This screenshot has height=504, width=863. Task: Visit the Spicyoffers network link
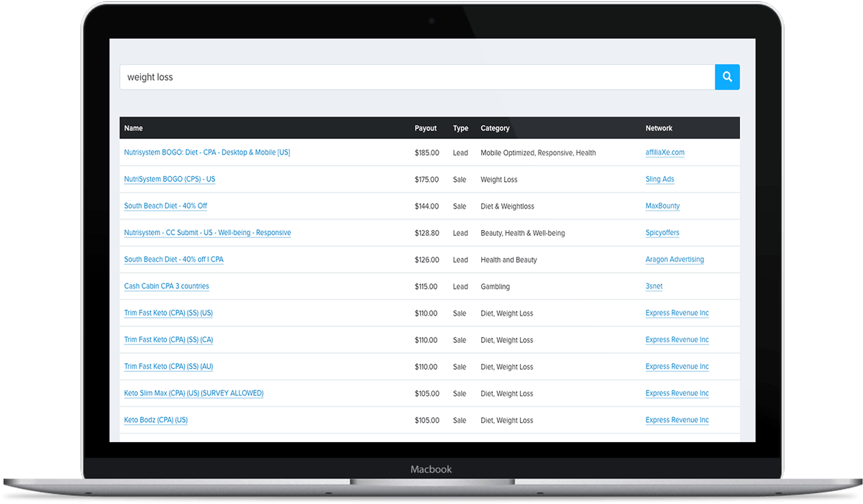(662, 233)
